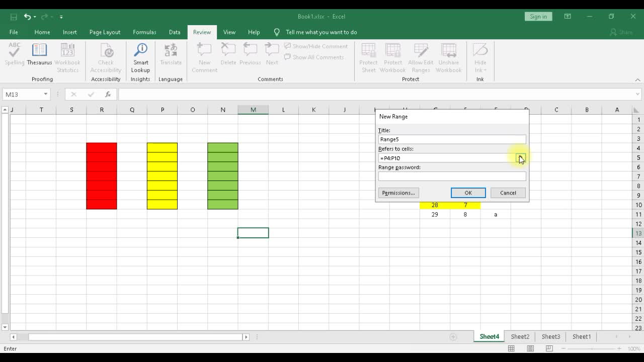
Task: Open the Name Box dropdown arrow
Action: pos(45,95)
